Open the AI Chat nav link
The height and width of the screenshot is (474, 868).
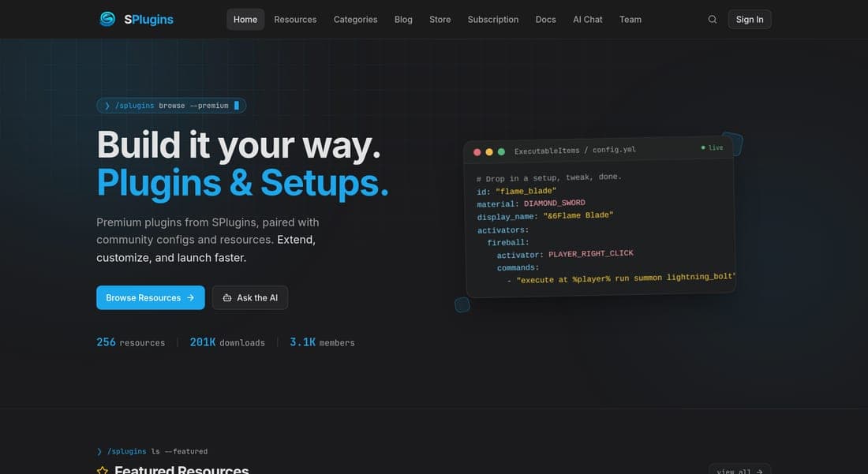click(x=587, y=20)
